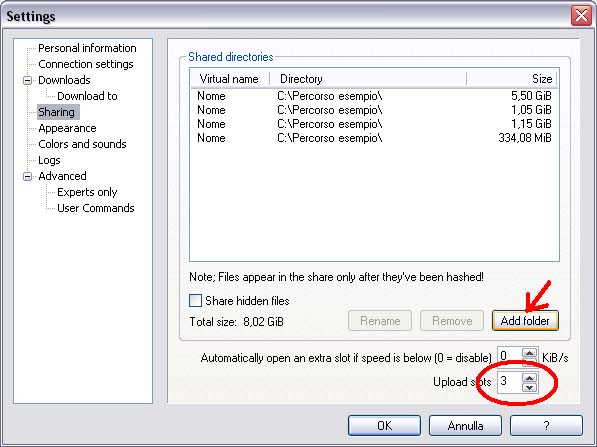The width and height of the screenshot is (597, 447).
Task: Open Colors and sounds settings
Action: pos(82,144)
